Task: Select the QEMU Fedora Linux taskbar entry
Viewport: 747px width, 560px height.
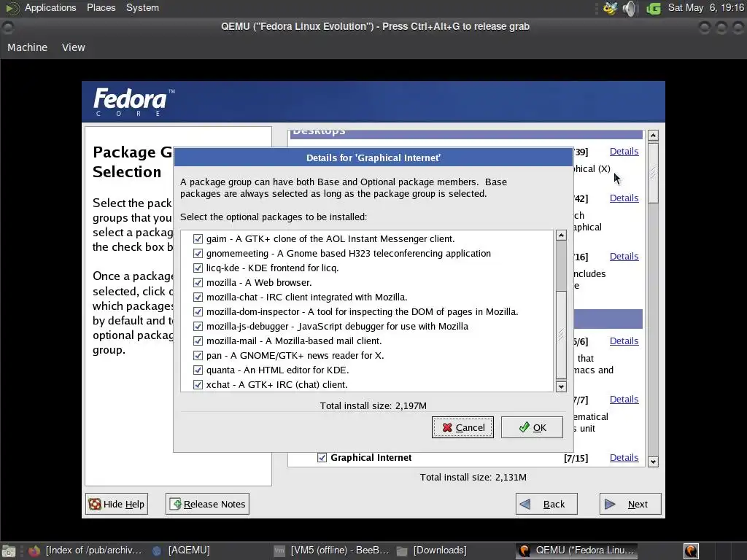Action: [577, 551]
